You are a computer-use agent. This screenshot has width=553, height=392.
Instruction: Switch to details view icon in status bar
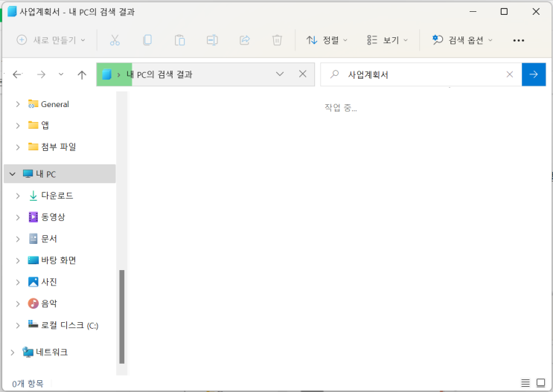pyautogui.click(x=525, y=382)
